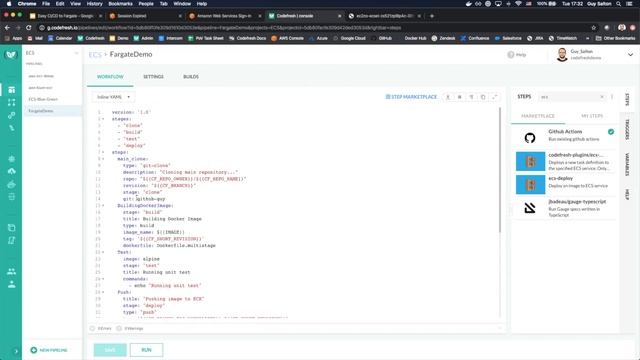
Task: Open the vertical VARIABLES side tab
Action: 627,164
